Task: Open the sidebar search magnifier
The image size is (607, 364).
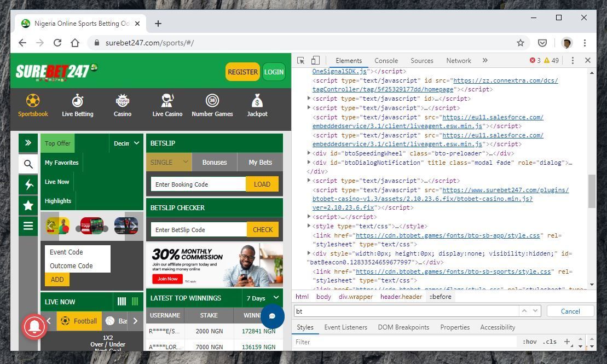Action: [x=28, y=164]
